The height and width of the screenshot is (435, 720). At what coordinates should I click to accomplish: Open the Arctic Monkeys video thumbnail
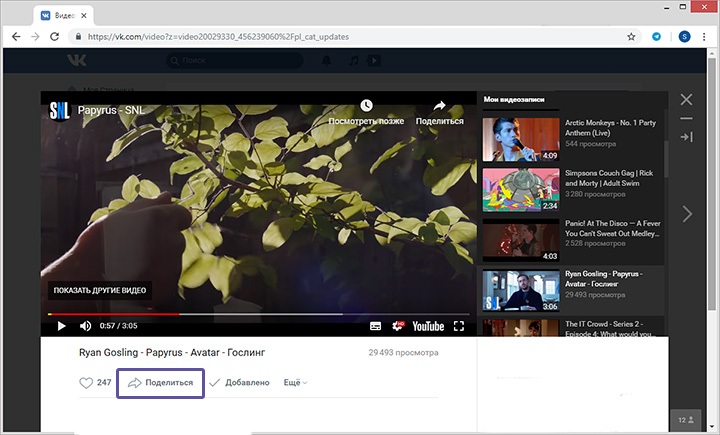(521, 140)
